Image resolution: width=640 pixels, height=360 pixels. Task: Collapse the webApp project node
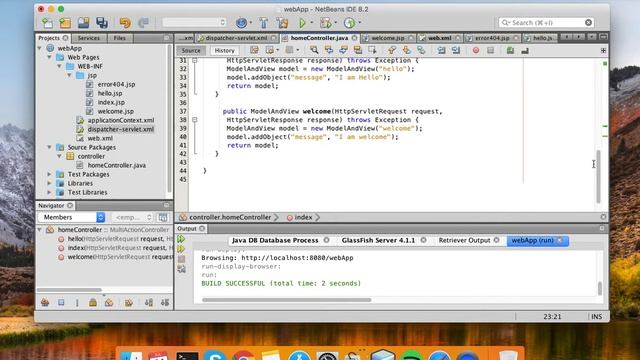pyautogui.click(x=40, y=48)
